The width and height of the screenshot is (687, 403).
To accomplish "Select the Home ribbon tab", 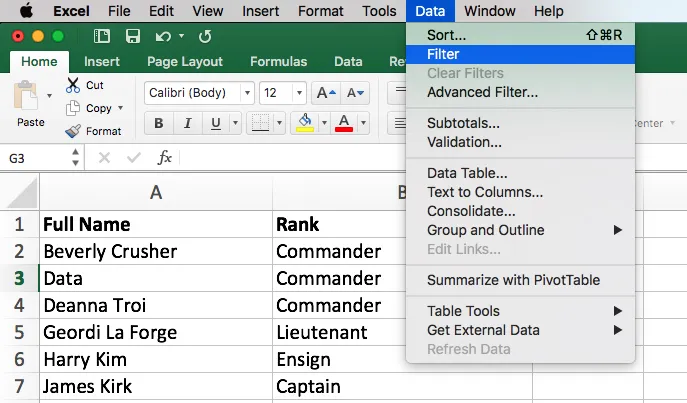I will click(39, 61).
